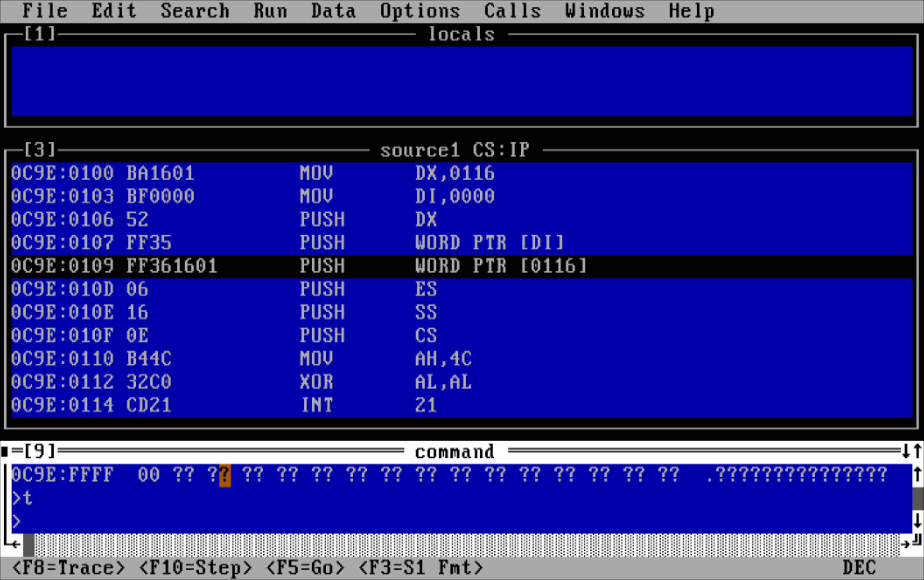Open the Calls menu
924x580 pixels.
512,11
